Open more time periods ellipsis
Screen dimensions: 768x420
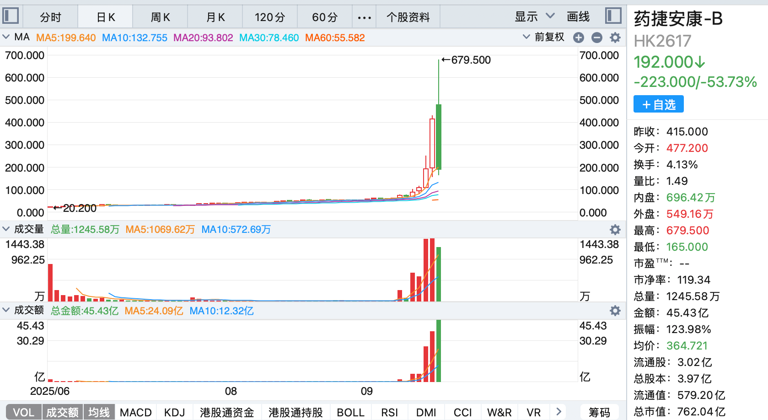[x=364, y=17]
